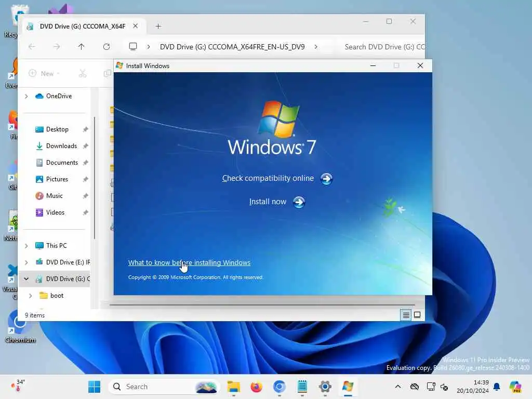Image resolution: width=532 pixels, height=399 pixels.
Task: Go up one folder level in Explorer
Action: pos(81,46)
